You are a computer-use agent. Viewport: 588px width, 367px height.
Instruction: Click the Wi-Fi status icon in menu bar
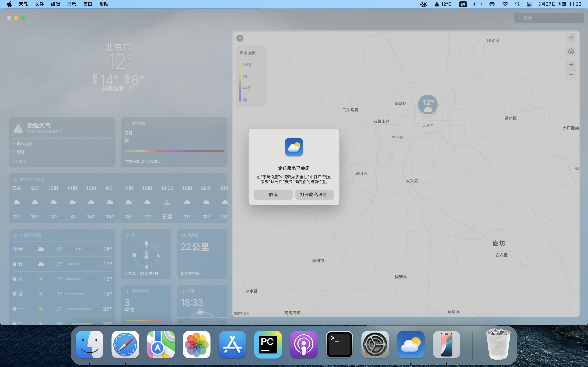[x=505, y=4]
